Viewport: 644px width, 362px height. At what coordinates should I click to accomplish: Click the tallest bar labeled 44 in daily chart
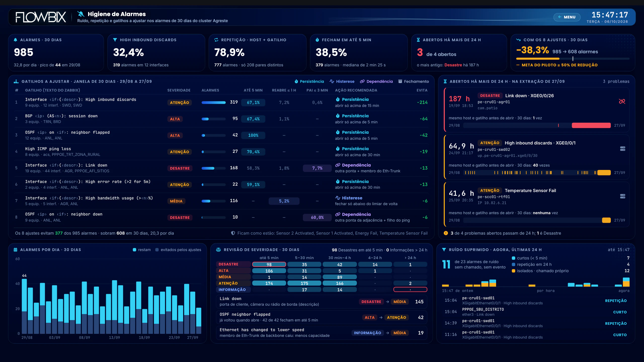click(24, 306)
